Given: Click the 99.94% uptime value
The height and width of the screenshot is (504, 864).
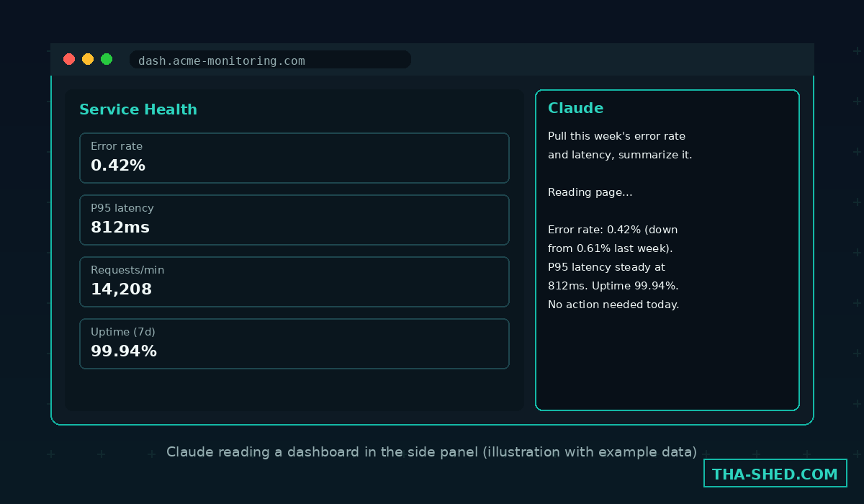Looking at the screenshot, I should point(124,351).
